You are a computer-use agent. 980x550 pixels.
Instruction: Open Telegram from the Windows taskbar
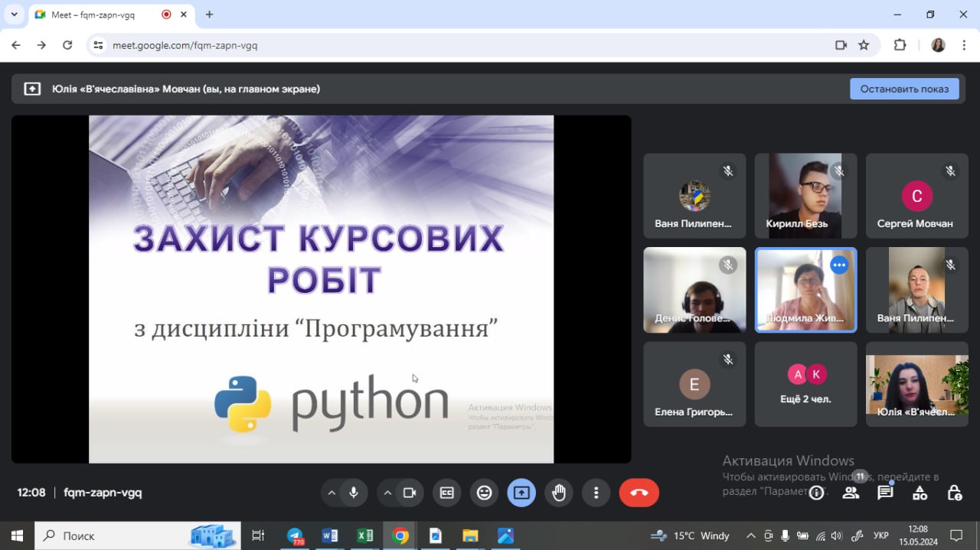coord(295,535)
